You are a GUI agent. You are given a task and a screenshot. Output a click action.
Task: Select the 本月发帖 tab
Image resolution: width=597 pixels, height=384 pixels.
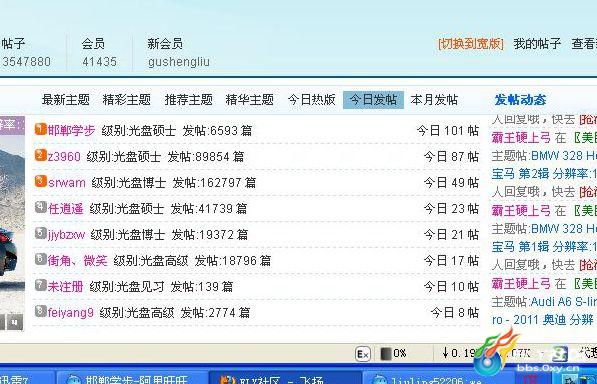pos(434,100)
